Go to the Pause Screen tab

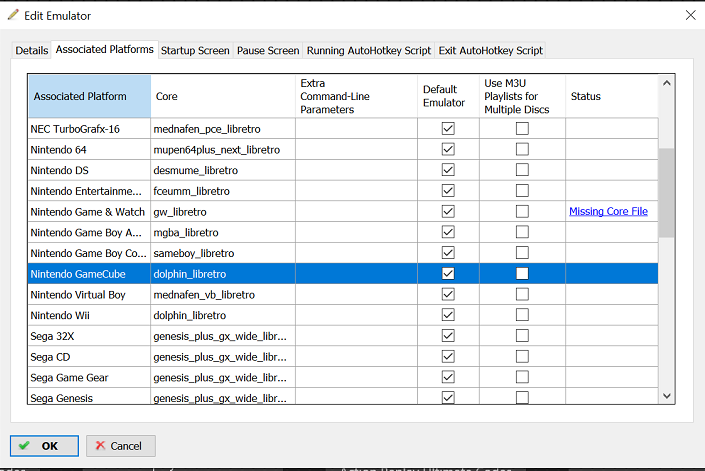[268, 50]
